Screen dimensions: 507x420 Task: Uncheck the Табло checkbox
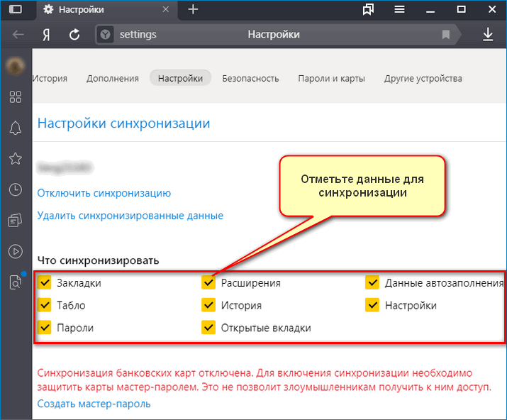pos(45,305)
